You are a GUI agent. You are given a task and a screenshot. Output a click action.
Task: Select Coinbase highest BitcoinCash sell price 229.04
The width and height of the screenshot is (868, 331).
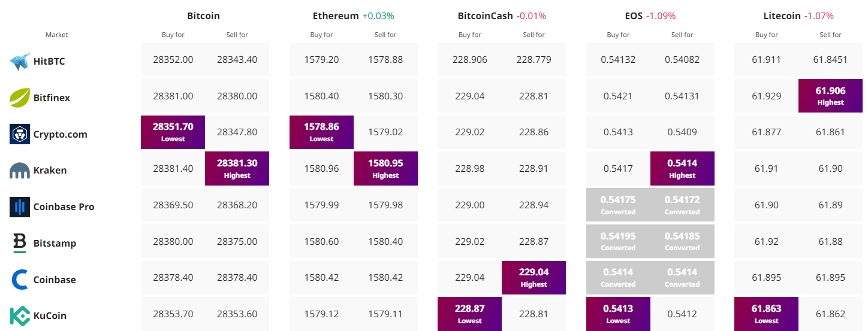click(x=534, y=278)
